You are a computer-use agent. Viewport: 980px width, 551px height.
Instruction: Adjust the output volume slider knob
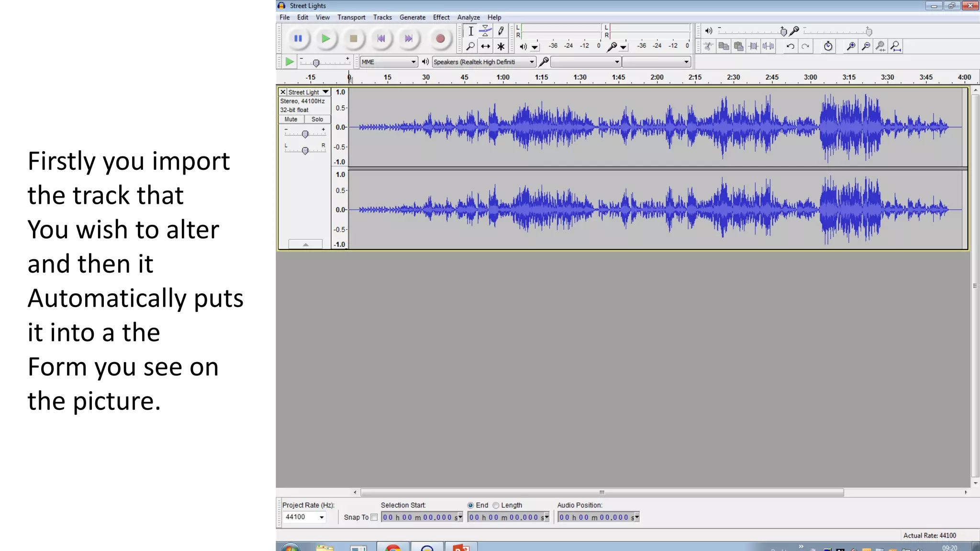[x=783, y=32]
